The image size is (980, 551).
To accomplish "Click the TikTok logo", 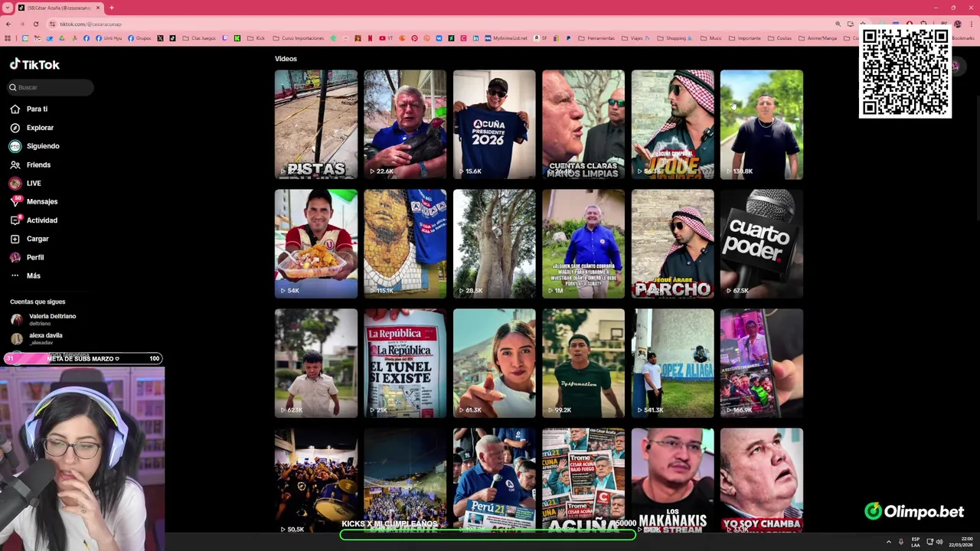I will (x=34, y=64).
